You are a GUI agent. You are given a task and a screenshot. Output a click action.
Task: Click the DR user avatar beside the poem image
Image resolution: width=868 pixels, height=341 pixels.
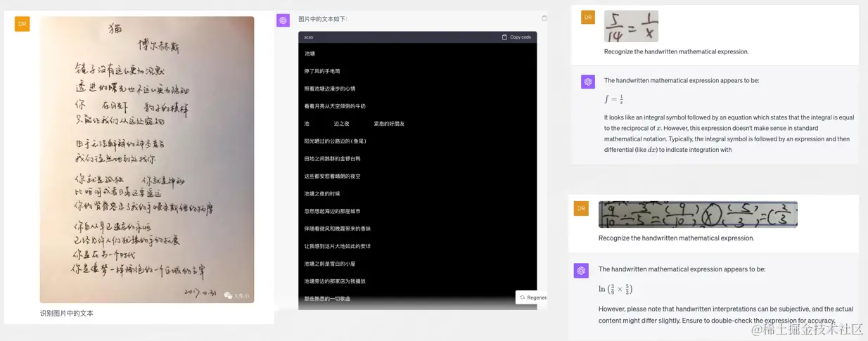point(23,24)
